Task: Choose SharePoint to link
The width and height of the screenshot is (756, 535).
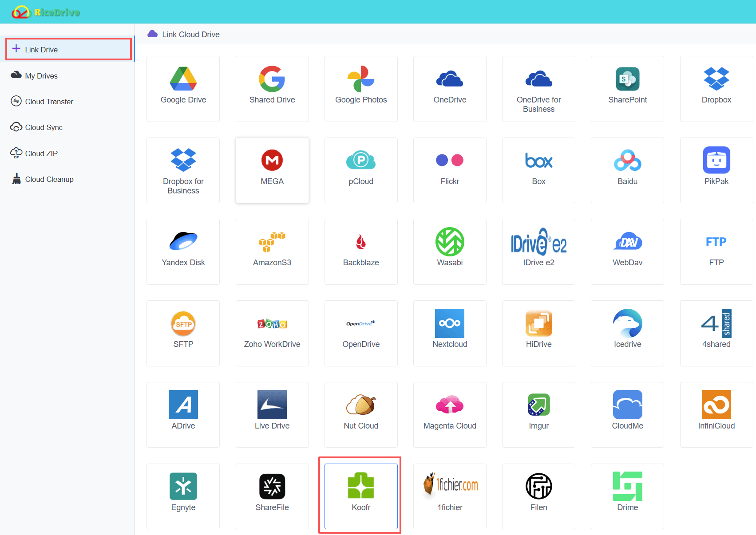Action: coord(627,89)
